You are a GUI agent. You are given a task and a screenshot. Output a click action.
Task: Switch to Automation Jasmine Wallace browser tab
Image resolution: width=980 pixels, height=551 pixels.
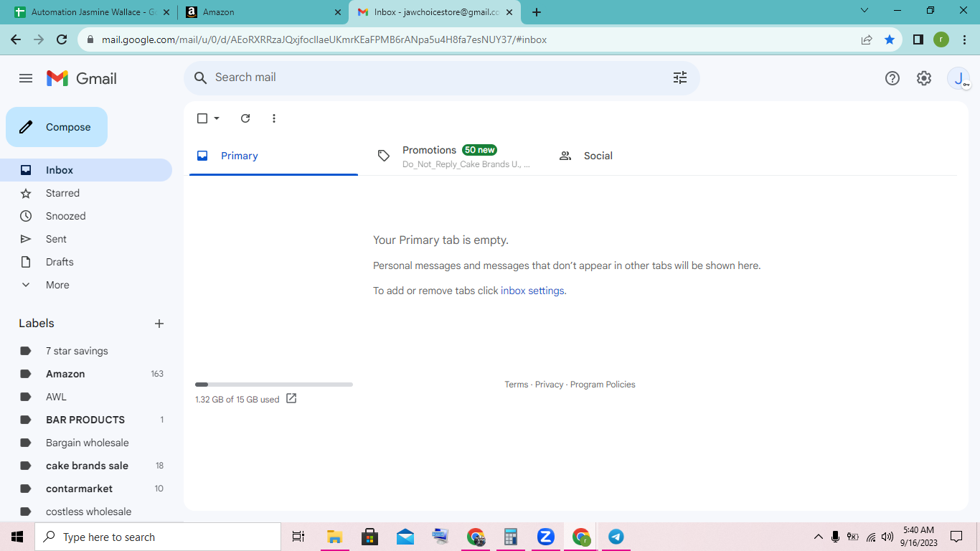(90, 12)
